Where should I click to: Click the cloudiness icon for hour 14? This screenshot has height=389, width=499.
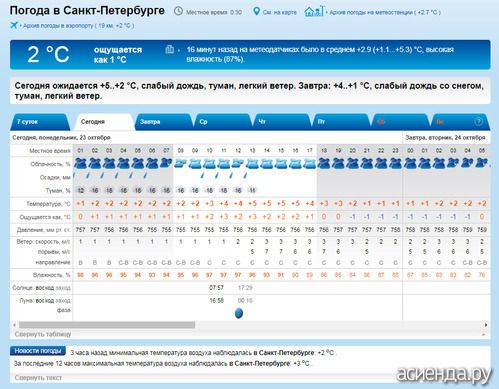pyautogui.click(x=267, y=163)
